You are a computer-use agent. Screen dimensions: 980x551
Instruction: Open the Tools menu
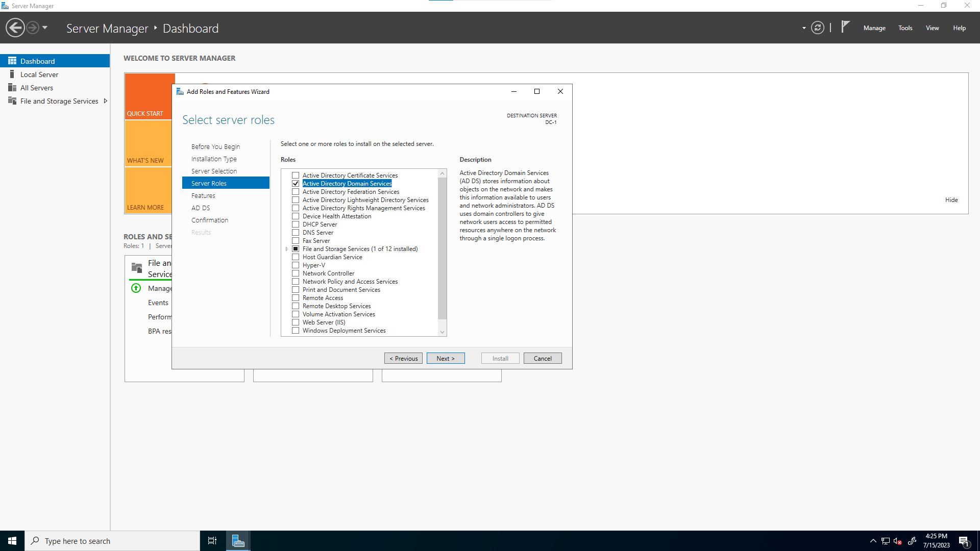click(x=905, y=28)
